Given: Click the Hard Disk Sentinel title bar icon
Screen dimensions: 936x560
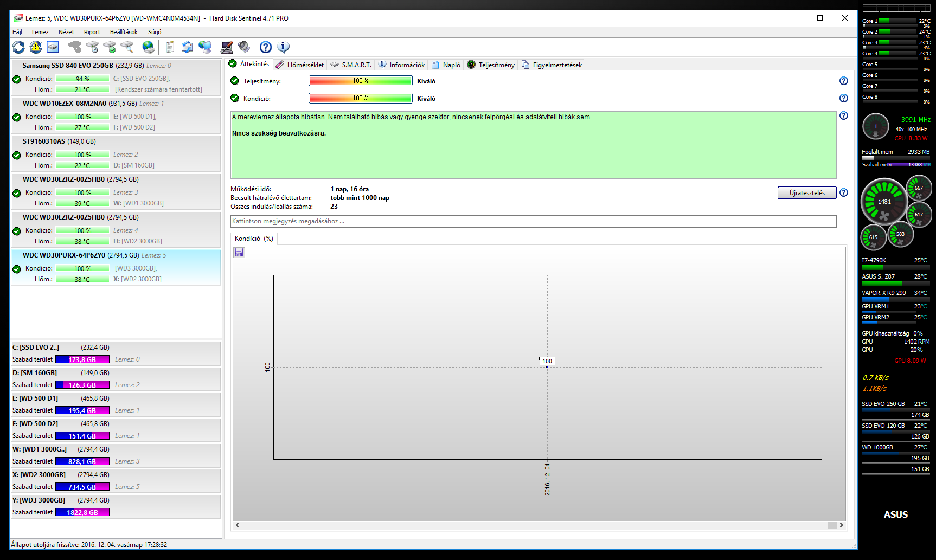Looking at the screenshot, I should coord(18,18).
